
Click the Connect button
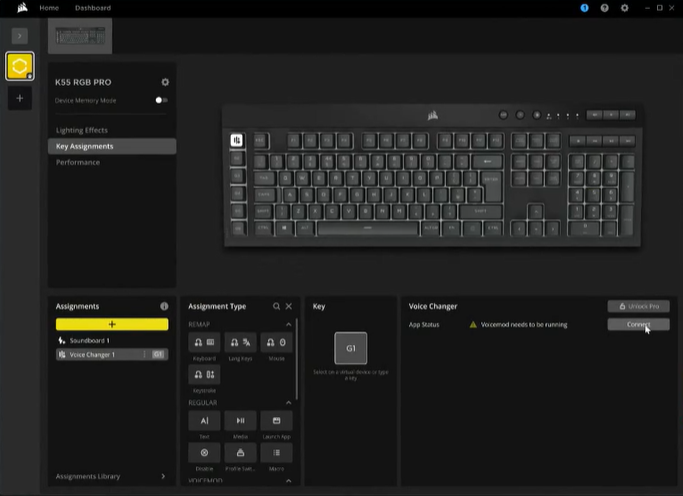coord(639,324)
